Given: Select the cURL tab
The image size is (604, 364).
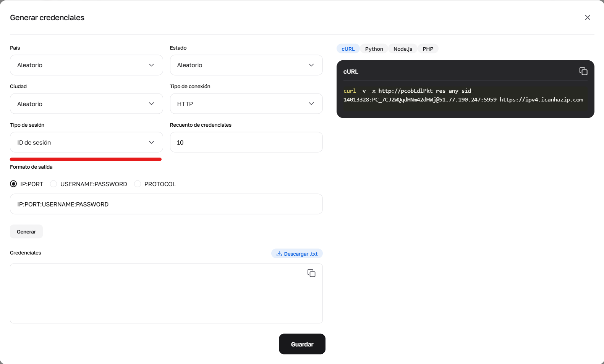Looking at the screenshot, I should 348,49.
